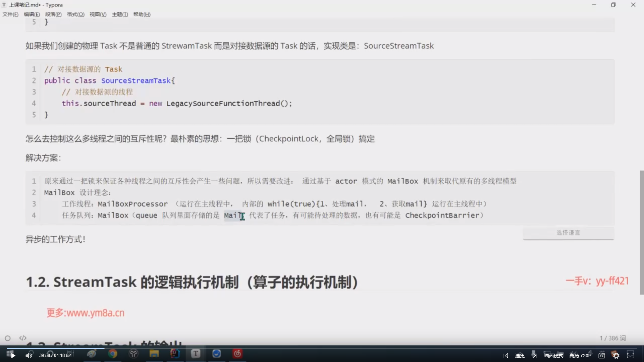The height and width of the screenshot is (362, 644).
Task: Skip to the previous video
Action: click(x=506, y=356)
